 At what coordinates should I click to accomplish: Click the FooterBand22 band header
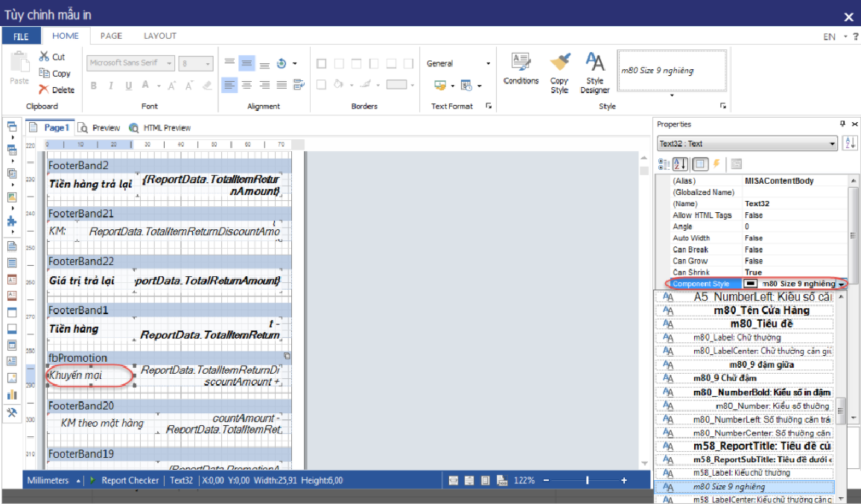point(169,261)
